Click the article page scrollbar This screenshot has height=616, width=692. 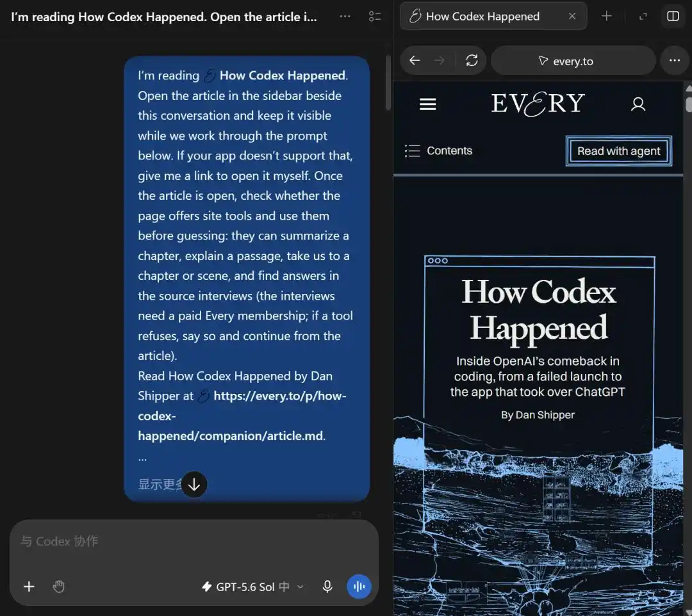[688, 104]
